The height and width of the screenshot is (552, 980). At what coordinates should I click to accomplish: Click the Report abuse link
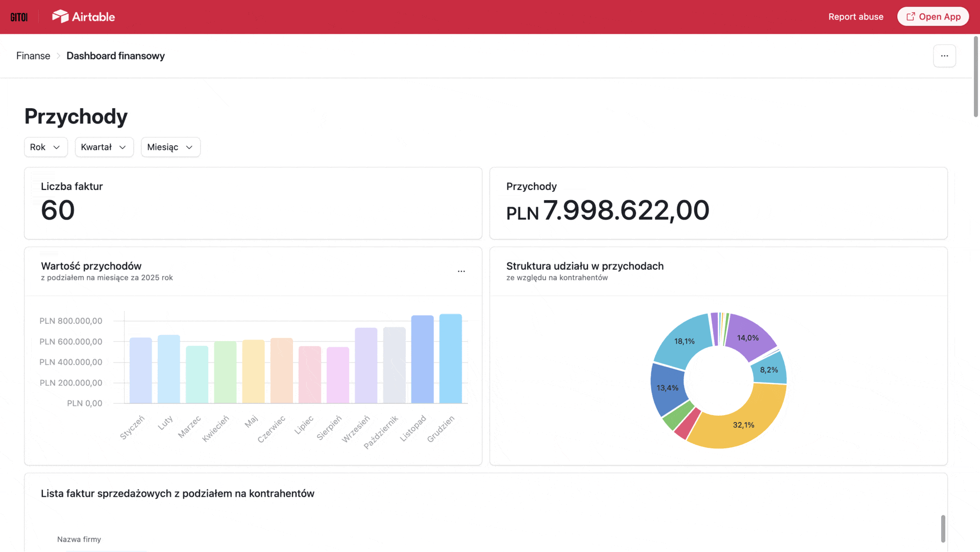856,16
